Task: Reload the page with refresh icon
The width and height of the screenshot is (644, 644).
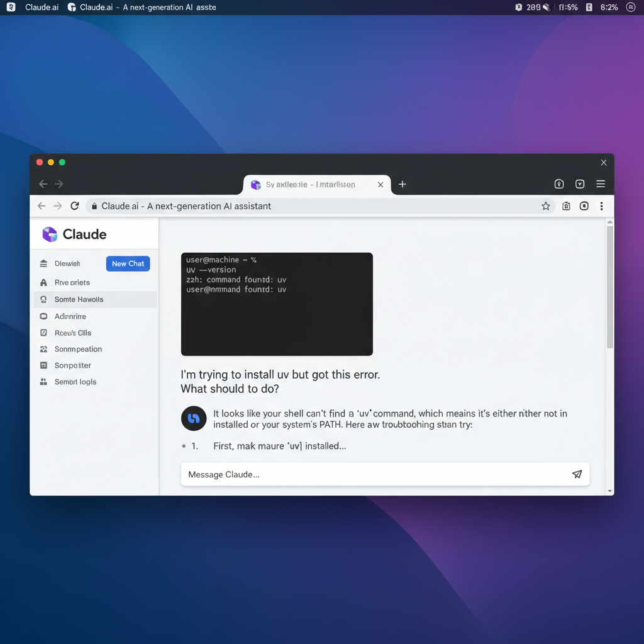Action: (x=74, y=206)
